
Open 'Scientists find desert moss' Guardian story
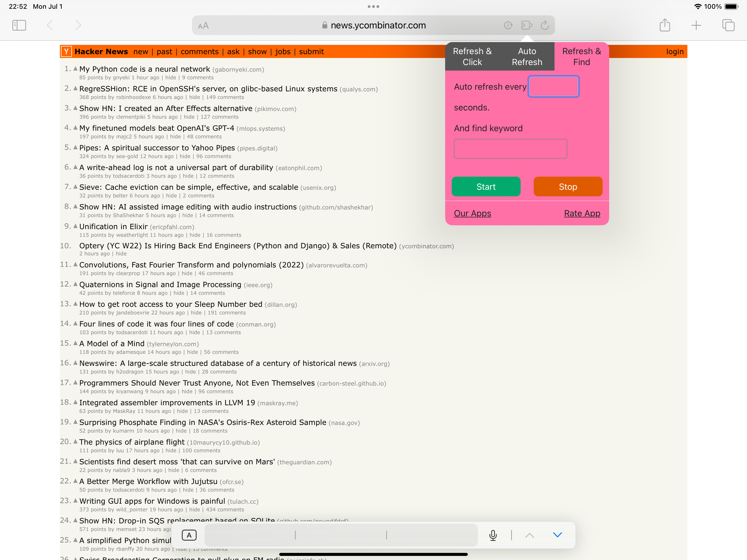click(177, 462)
